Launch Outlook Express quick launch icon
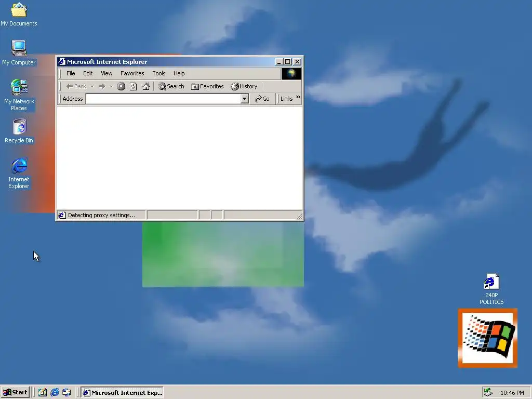Image resolution: width=532 pixels, height=399 pixels. coord(66,393)
